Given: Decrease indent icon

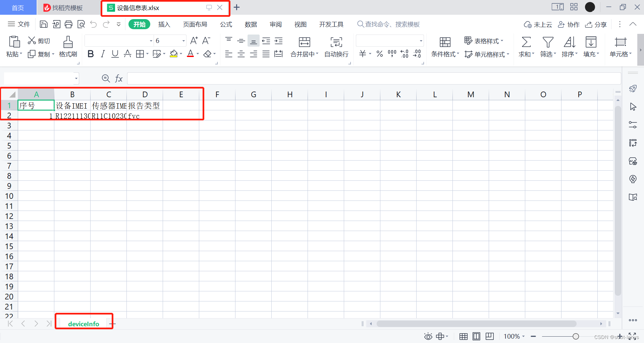Looking at the screenshot, I should 266,41.
